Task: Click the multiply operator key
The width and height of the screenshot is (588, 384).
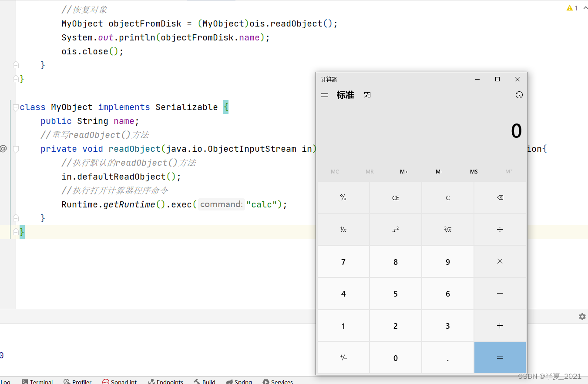Action: click(x=500, y=261)
